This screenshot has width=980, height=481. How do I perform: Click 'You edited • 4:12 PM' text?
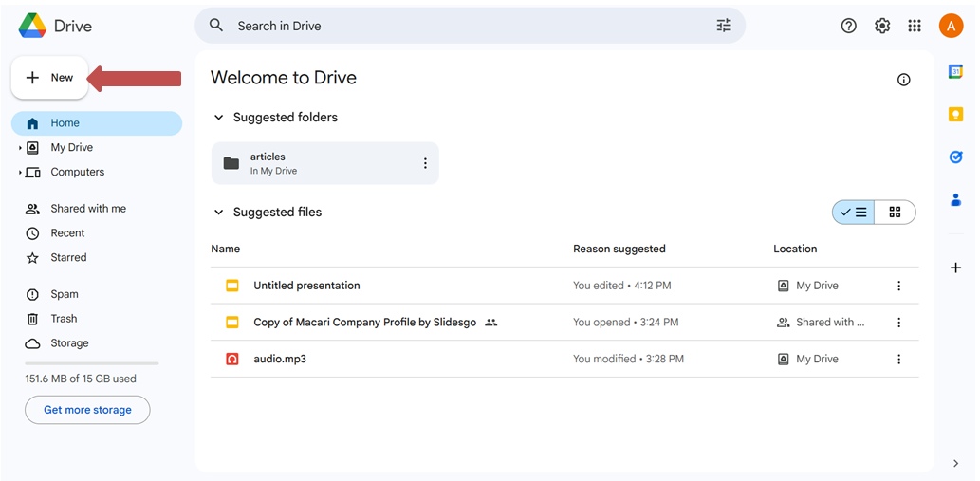[622, 286]
